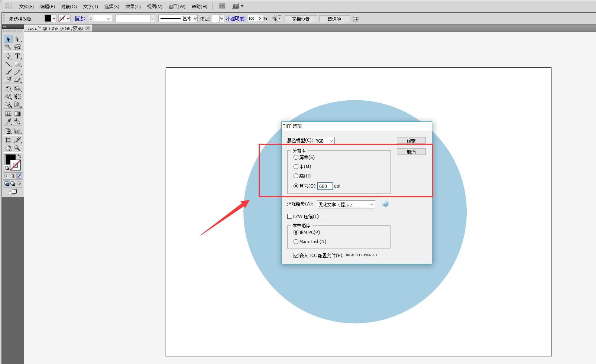This screenshot has width=596, height=364.
Task: Select the Lasso tool
Action: point(17,47)
